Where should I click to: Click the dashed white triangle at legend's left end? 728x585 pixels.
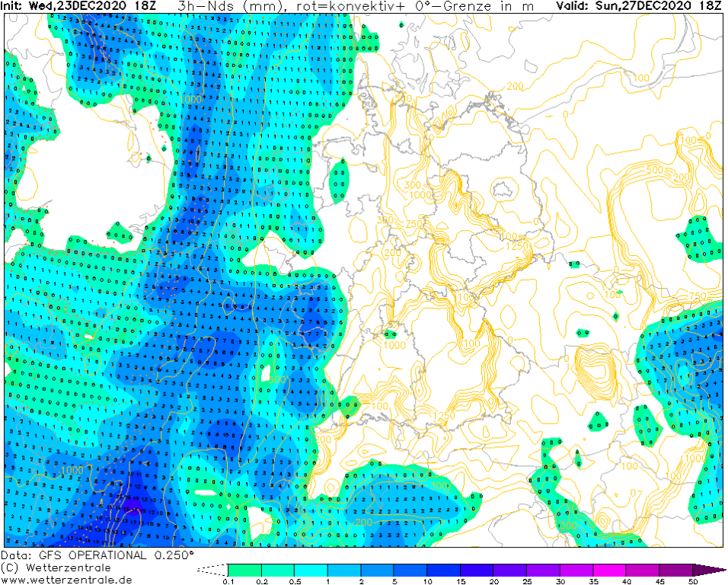pyautogui.click(x=213, y=569)
